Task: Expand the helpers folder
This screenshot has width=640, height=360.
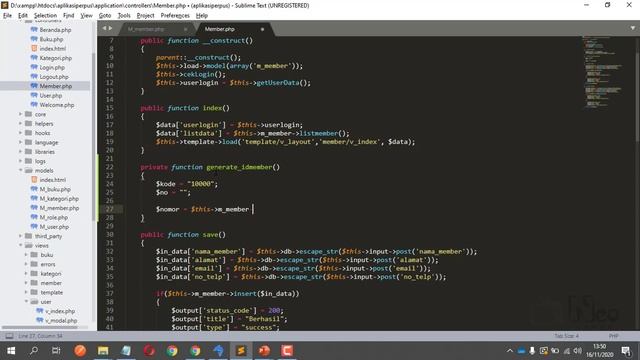Action: 20,124
